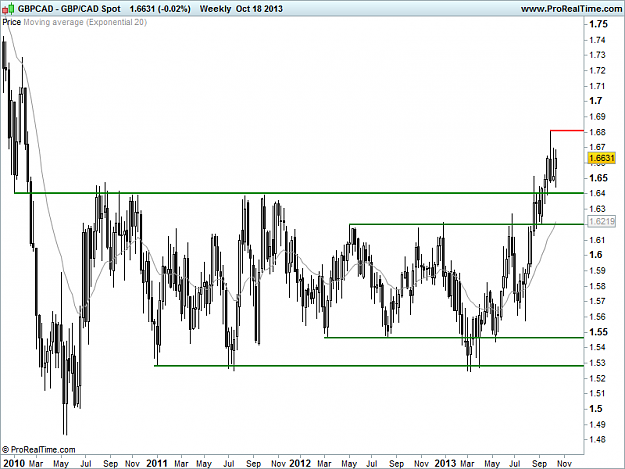Click the candlestick chart icon beside GBPCAD

[x=8, y=8]
